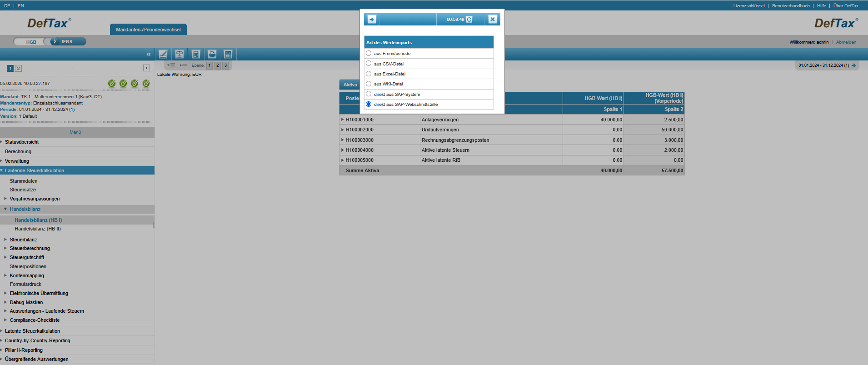Click the dialog's forward arrow icon
Screen dimensions: 868x365
tap(372, 19)
